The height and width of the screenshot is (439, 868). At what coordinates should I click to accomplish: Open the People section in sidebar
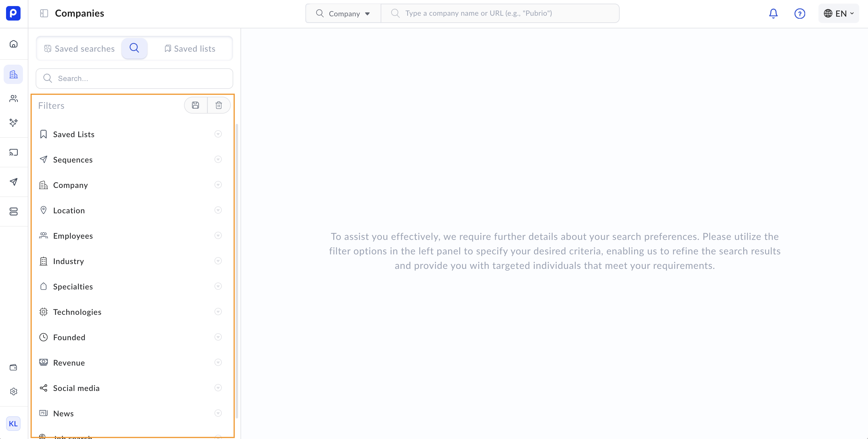14,99
